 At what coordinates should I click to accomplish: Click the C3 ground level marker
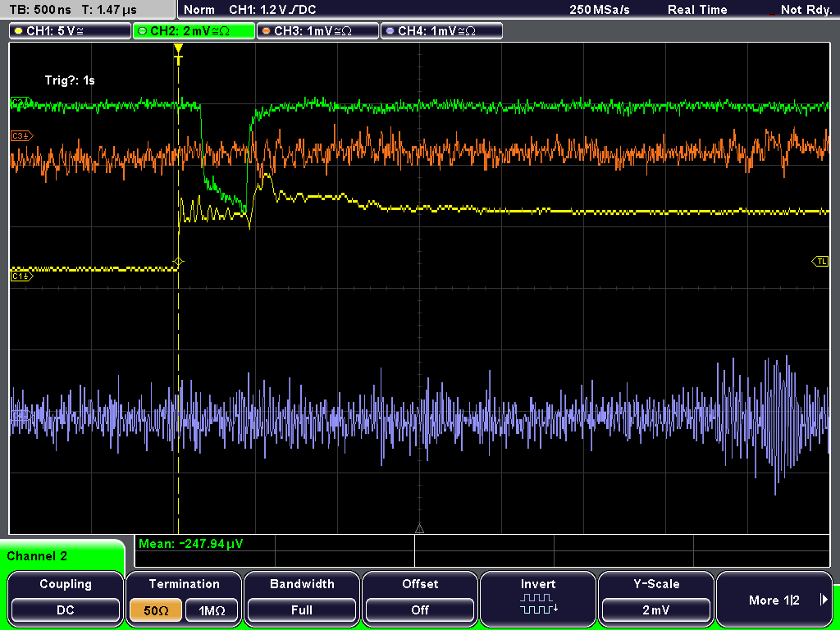click(x=22, y=136)
